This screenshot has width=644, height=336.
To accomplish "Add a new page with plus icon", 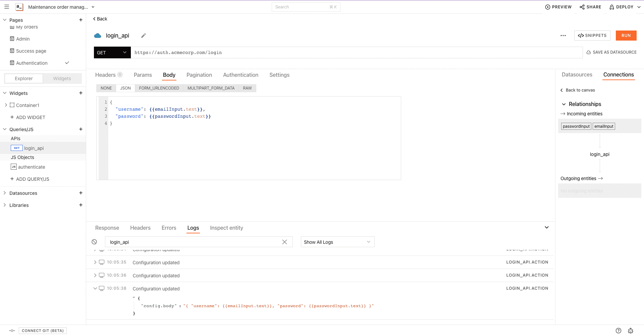I will 81,20.
